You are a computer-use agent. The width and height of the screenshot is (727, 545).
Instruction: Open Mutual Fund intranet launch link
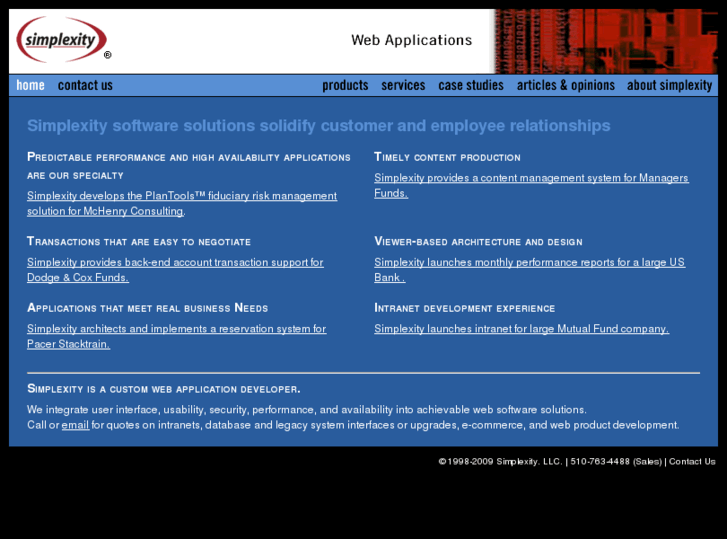point(522,329)
